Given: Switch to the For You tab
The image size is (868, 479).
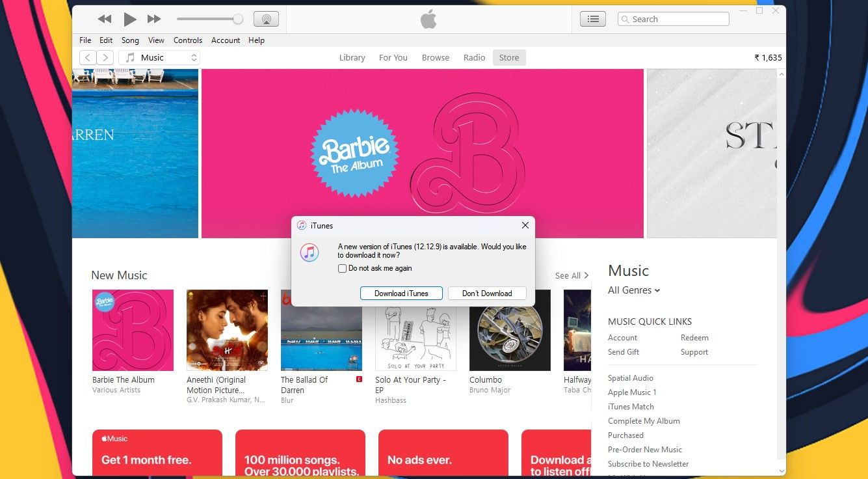Looking at the screenshot, I should (393, 57).
